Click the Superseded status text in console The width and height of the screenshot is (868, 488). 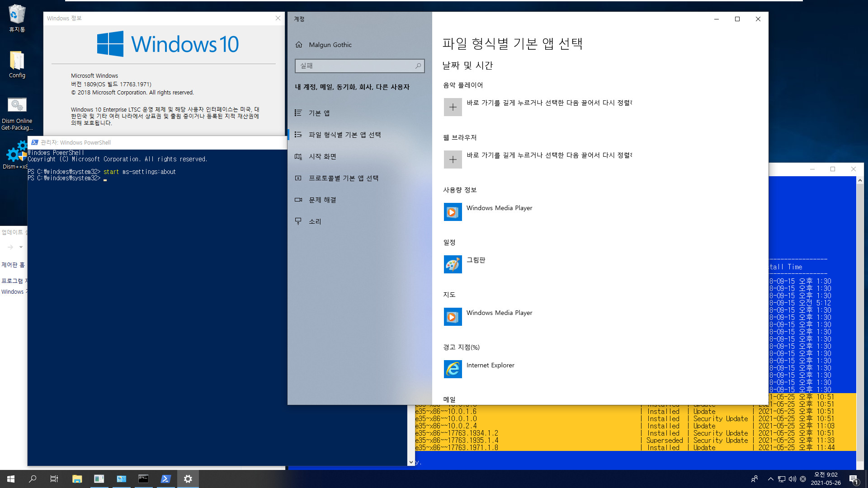click(664, 440)
